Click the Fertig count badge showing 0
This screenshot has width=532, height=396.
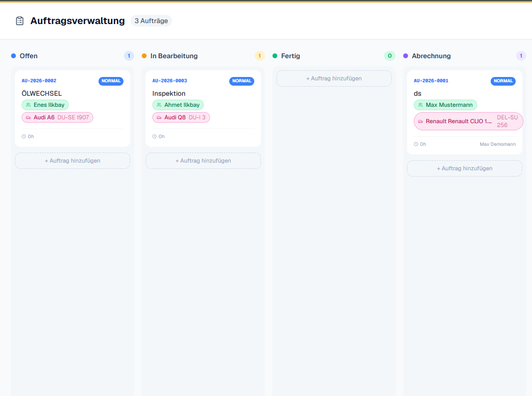coord(389,56)
